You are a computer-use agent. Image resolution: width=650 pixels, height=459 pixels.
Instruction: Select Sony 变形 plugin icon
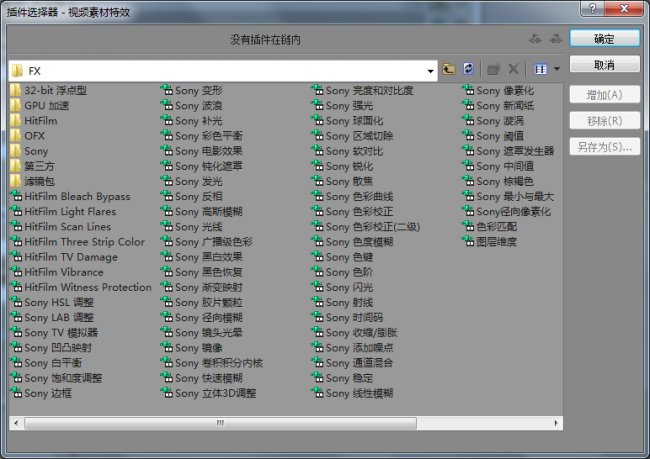pyautogui.click(x=167, y=90)
